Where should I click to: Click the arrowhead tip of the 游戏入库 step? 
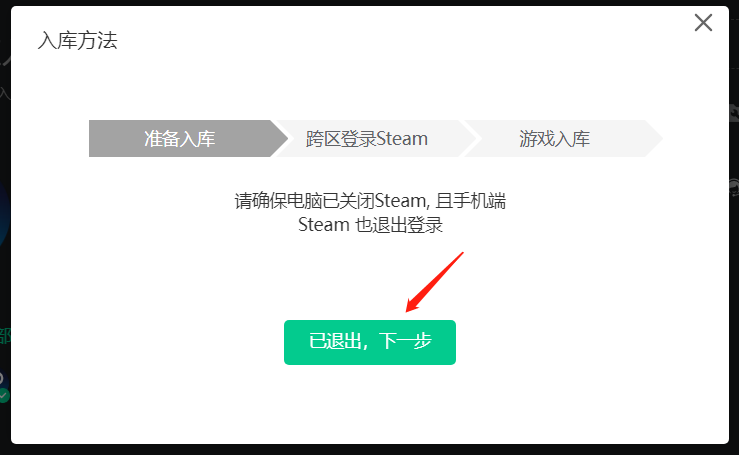pyautogui.click(x=654, y=139)
